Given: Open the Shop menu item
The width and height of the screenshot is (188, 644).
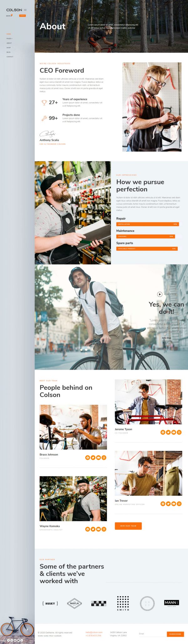Looking at the screenshot, I should pos(8,48).
